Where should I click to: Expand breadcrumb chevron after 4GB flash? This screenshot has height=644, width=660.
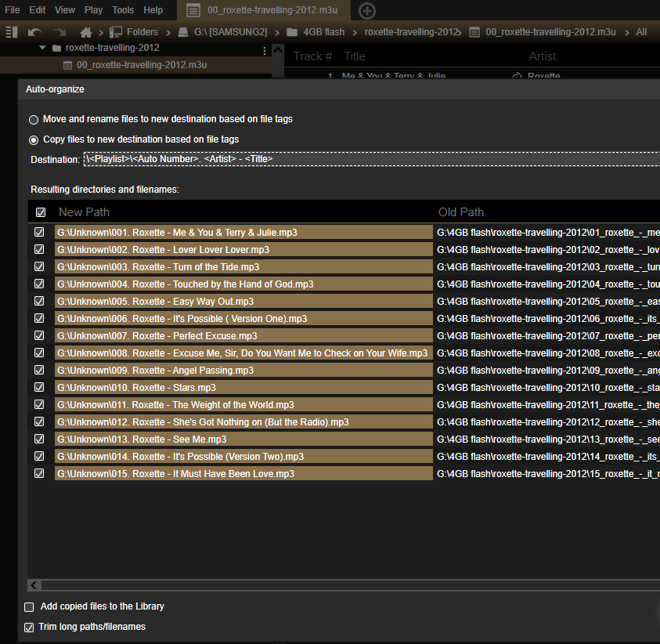click(x=354, y=32)
